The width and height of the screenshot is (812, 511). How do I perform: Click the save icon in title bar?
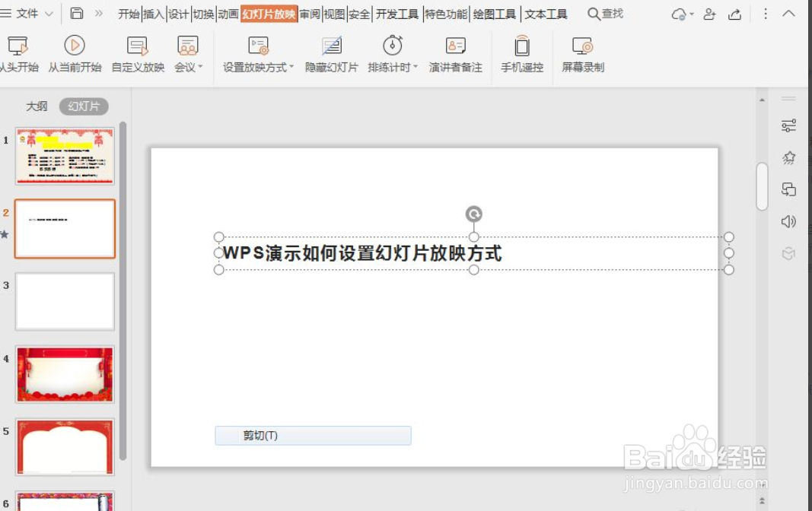(77, 14)
